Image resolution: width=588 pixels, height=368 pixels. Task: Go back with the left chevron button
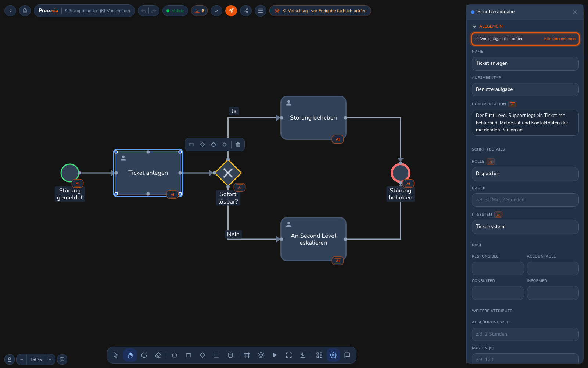10,11
